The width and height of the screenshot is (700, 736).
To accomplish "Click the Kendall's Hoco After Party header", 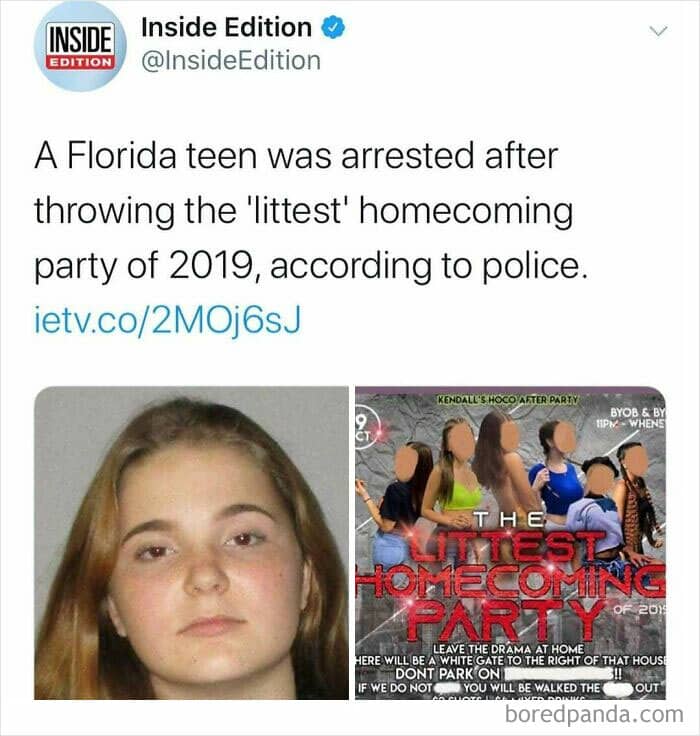I will 508,400.
